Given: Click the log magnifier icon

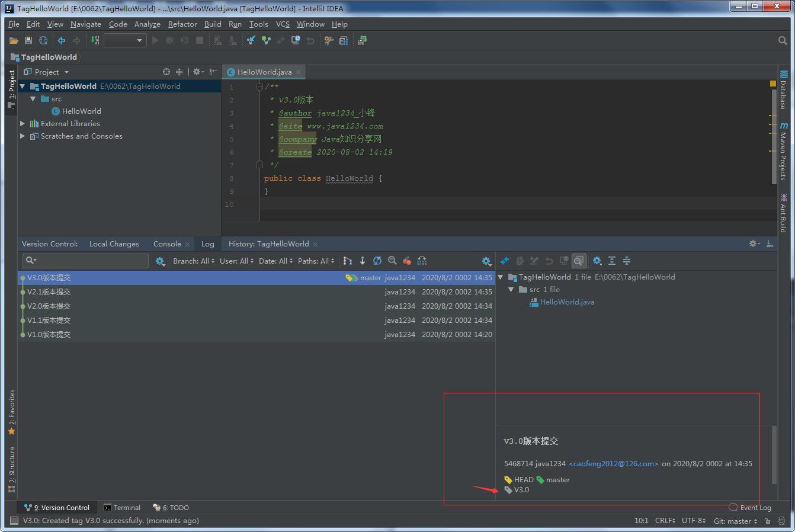Looking at the screenshot, I should 392,261.
